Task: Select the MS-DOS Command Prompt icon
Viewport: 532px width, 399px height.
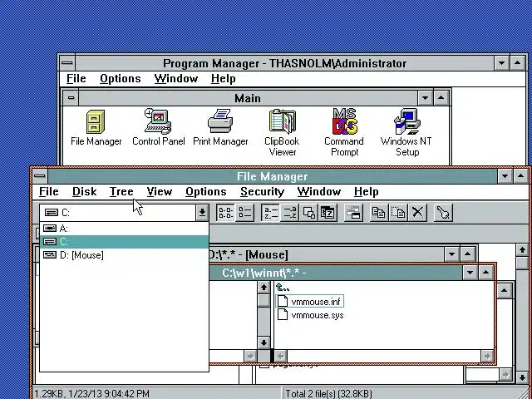Action: pyautogui.click(x=344, y=121)
